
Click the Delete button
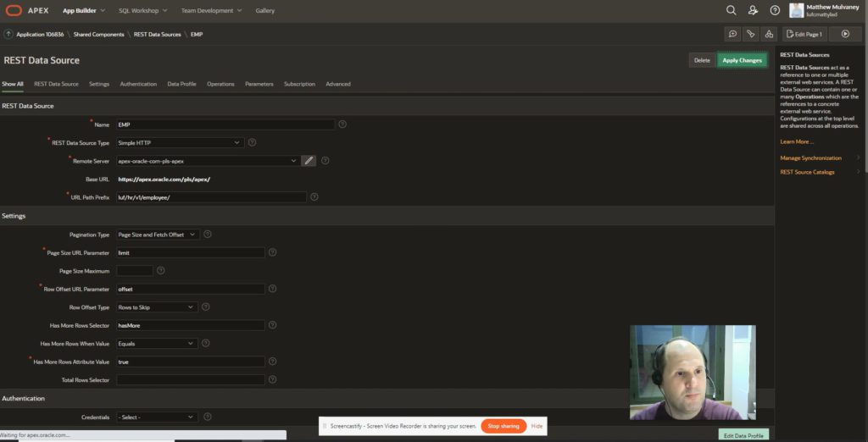pyautogui.click(x=702, y=60)
